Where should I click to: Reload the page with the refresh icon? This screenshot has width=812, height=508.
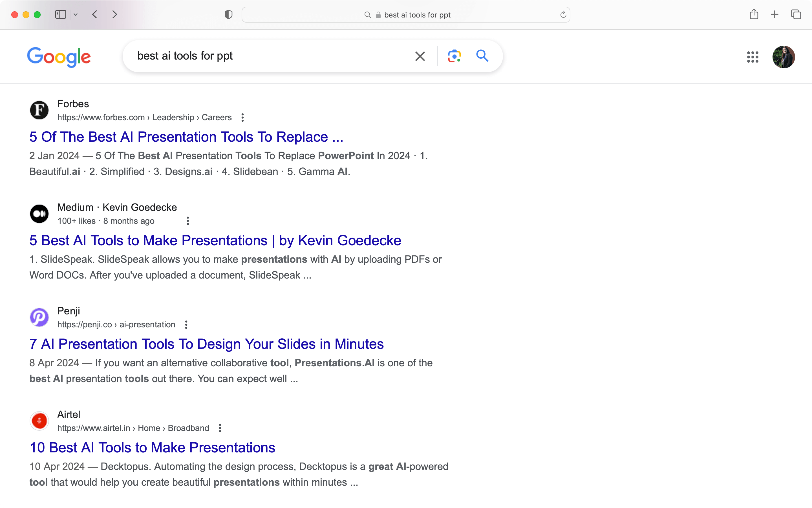[x=563, y=14]
